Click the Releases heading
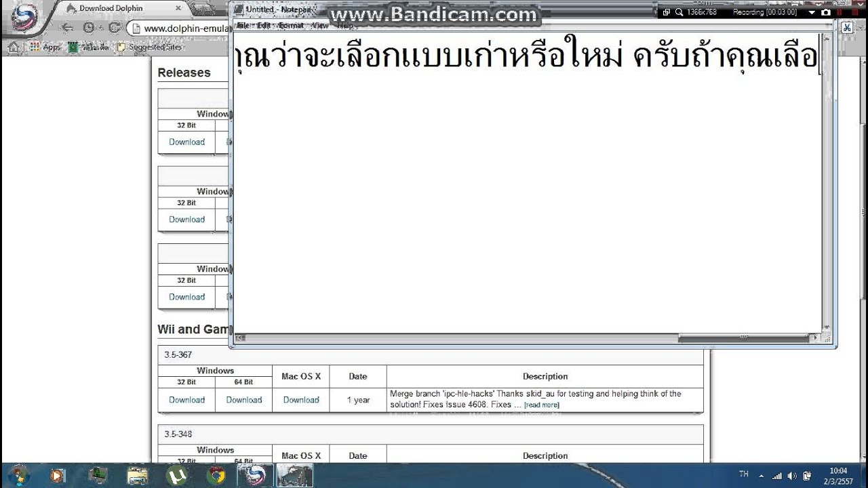Image resolution: width=868 pixels, height=488 pixels. coord(184,73)
